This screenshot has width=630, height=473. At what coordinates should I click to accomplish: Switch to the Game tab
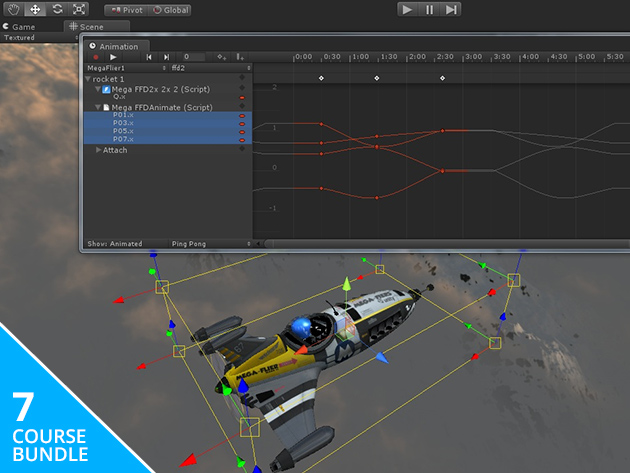pyautogui.click(x=24, y=27)
